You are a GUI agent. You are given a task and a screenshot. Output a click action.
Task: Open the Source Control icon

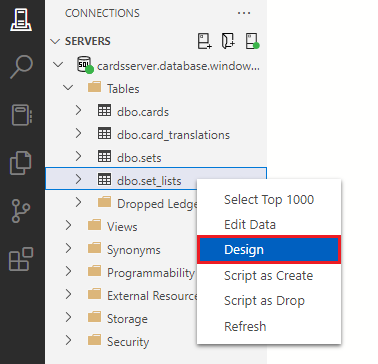(x=21, y=211)
